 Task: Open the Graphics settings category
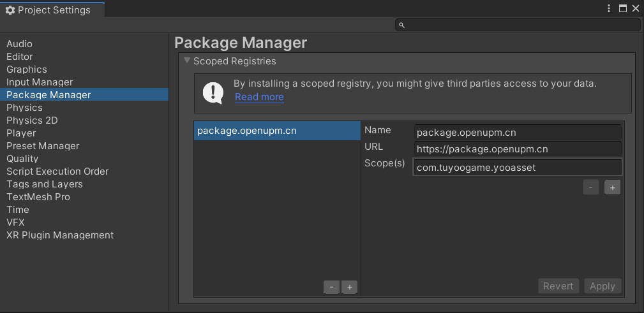(x=27, y=69)
